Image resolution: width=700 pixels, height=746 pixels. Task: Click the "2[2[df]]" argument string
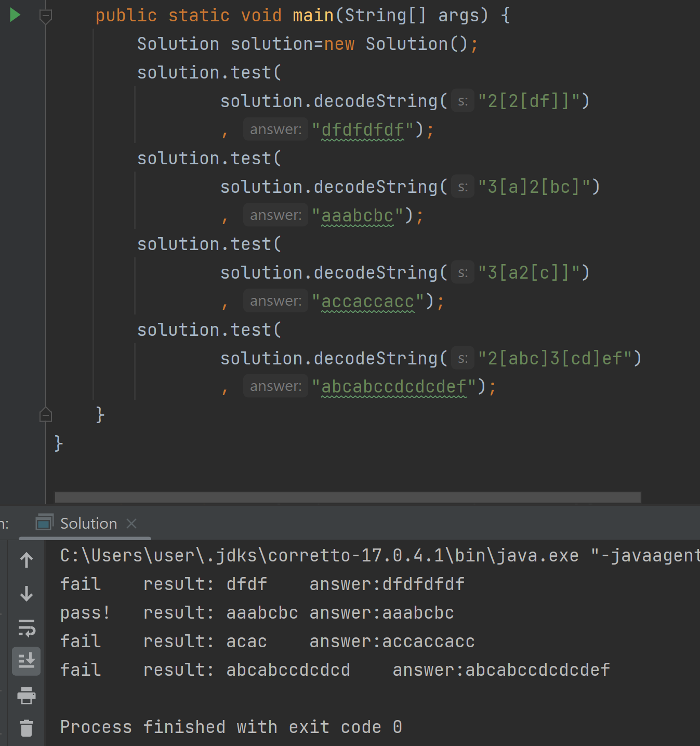529,101
